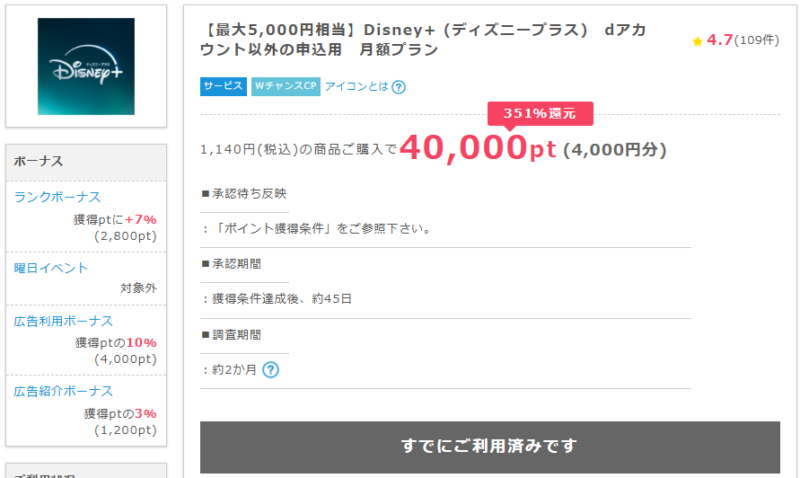Open the ランクボーナス link
The height and width of the screenshot is (478, 800).
tap(57, 197)
